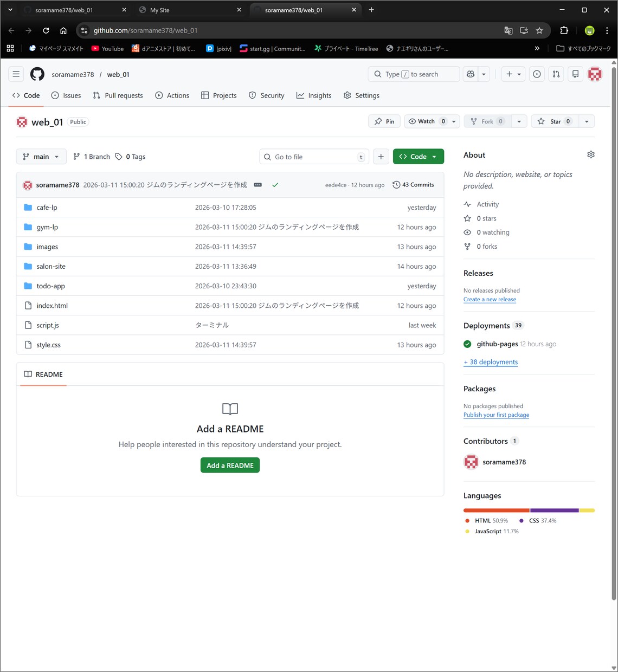Watch the web_01 repository
The height and width of the screenshot is (672, 618).
click(427, 121)
